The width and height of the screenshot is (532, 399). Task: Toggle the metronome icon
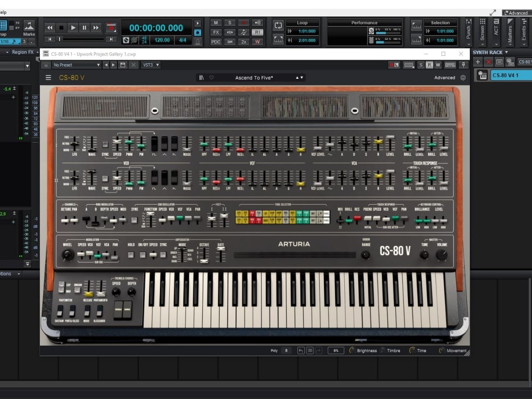coord(197,41)
